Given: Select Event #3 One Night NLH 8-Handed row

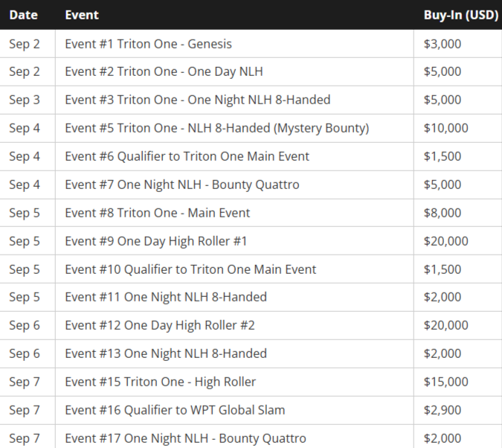Looking at the screenshot, I should [x=197, y=100].
